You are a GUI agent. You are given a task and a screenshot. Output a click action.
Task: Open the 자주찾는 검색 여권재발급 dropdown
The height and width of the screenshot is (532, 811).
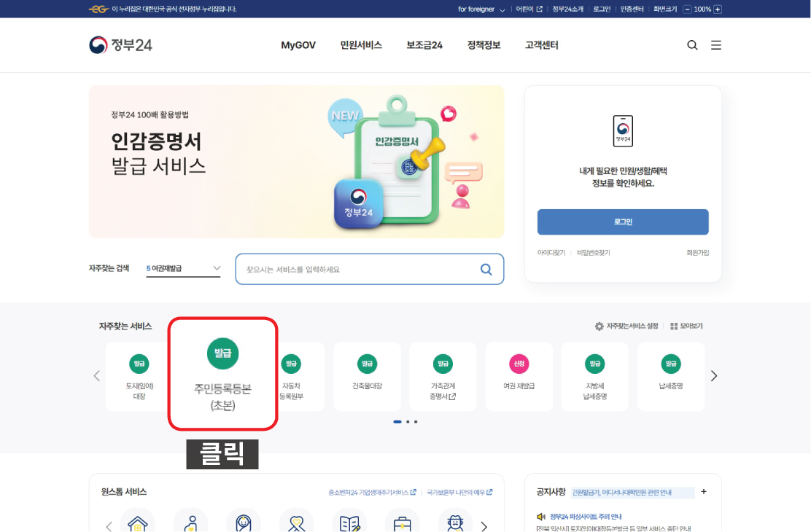coord(183,268)
